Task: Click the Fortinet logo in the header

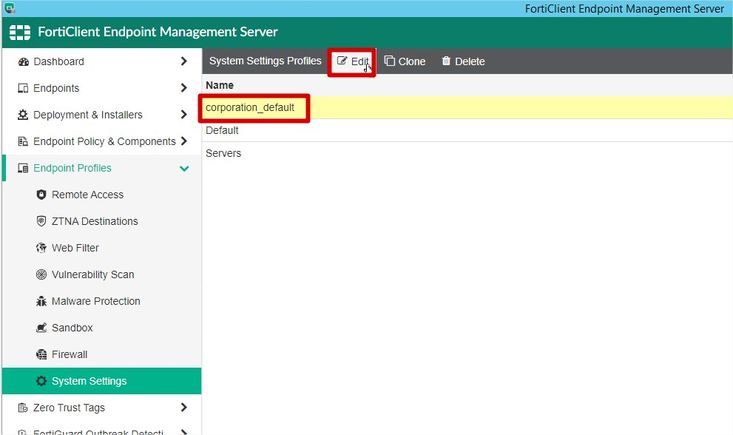Action: pos(20,32)
